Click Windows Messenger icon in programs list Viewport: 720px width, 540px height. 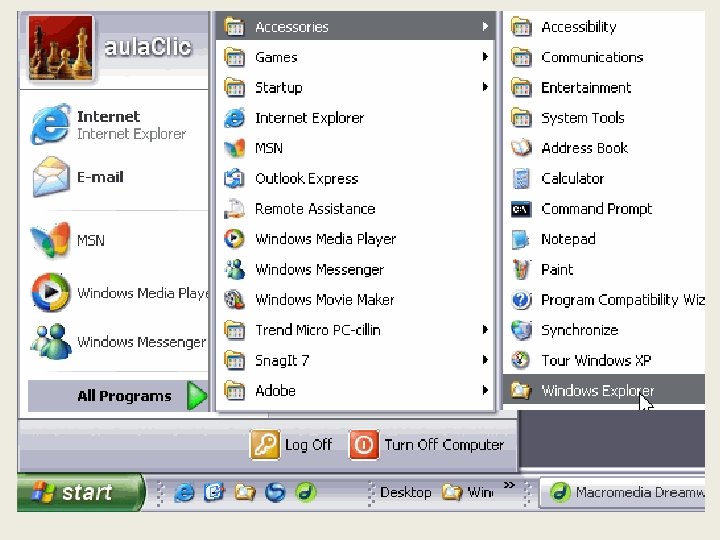(x=235, y=270)
